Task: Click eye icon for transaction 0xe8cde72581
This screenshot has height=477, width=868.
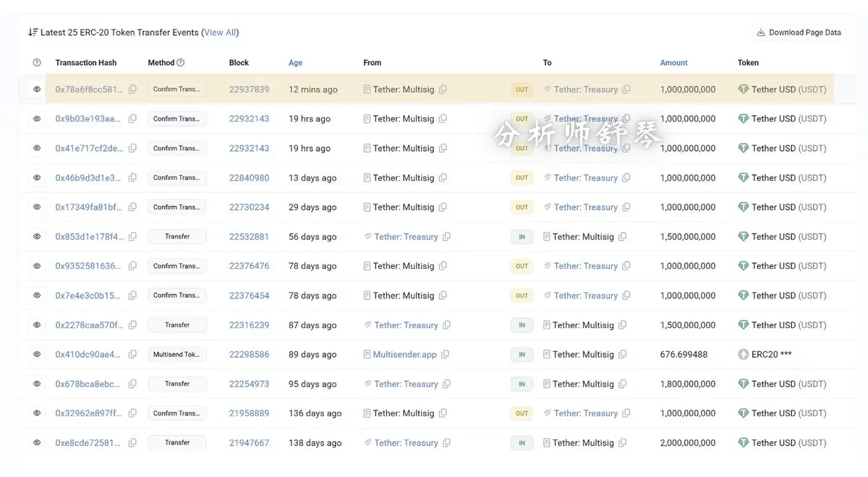Action: pos(37,442)
